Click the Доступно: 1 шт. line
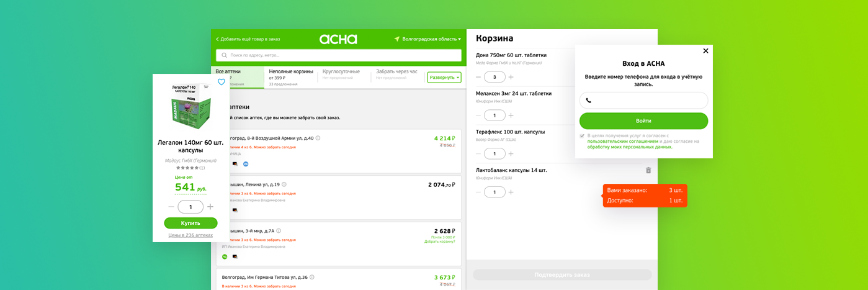Screen dimensions: 868x290 [x=645, y=201]
